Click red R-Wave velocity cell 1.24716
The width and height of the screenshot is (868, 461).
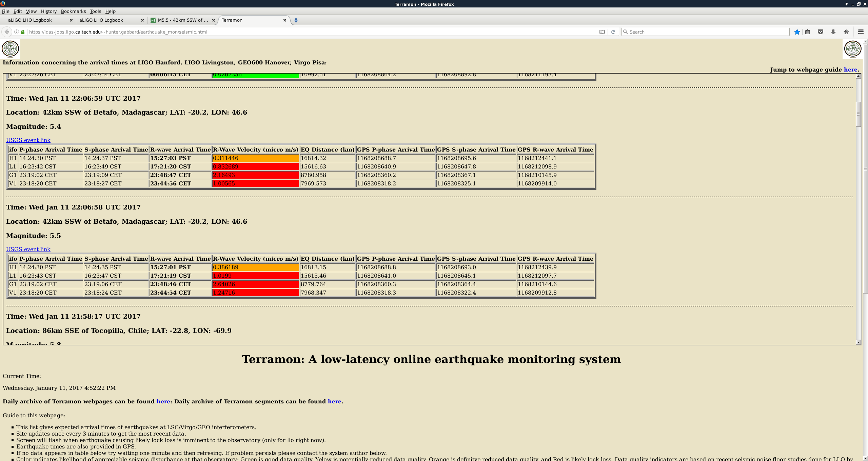(255, 293)
